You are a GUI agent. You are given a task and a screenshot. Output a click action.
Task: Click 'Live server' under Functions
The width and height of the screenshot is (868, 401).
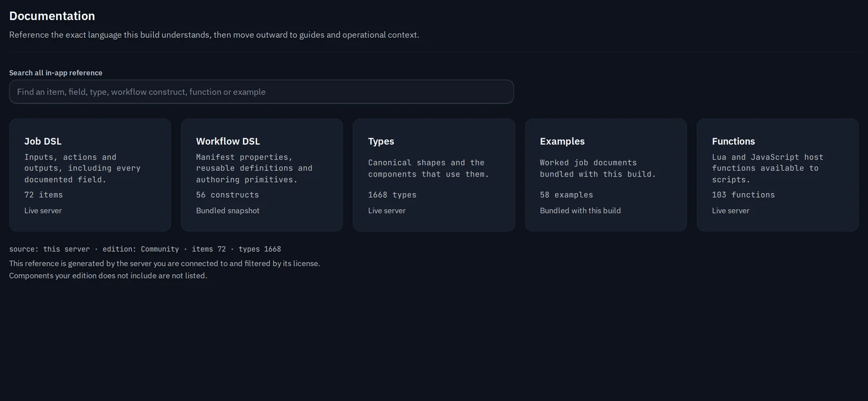coord(731,211)
